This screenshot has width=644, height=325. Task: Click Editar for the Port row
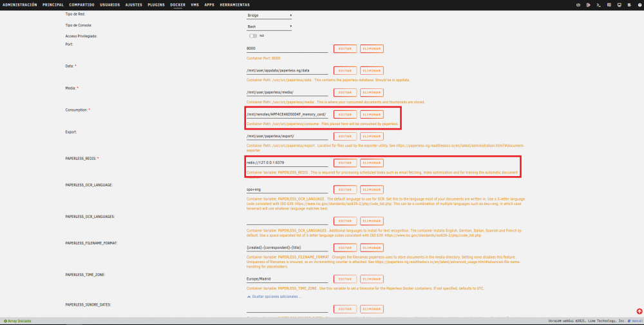click(345, 48)
